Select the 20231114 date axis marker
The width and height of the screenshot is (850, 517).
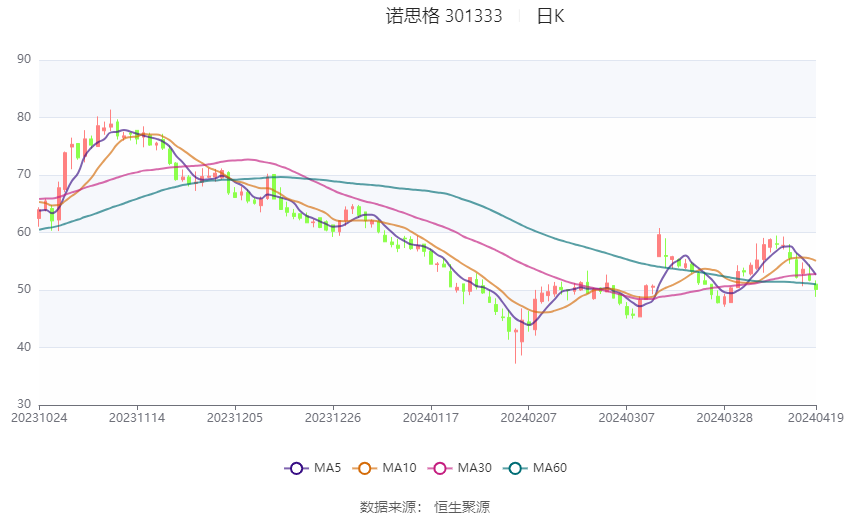pos(137,418)
